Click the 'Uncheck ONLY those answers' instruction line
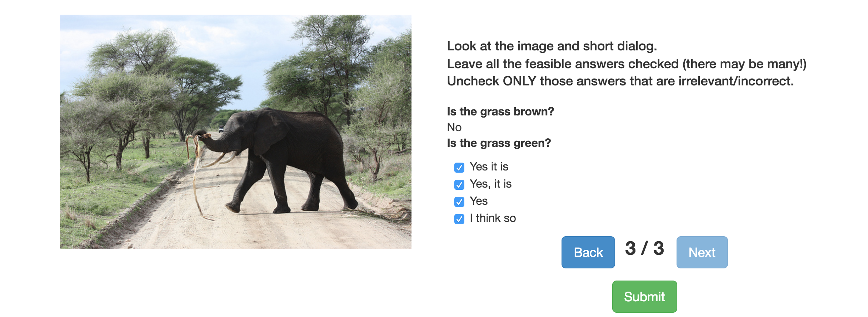 click(620, 81)
